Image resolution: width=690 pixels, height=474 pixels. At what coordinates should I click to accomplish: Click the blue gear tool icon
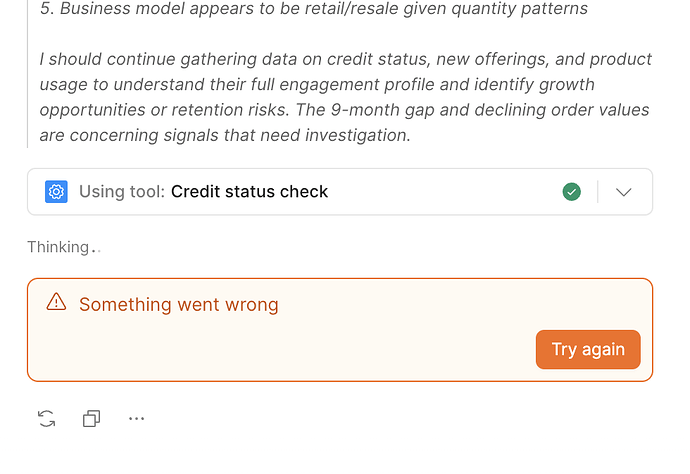(56, 192)
